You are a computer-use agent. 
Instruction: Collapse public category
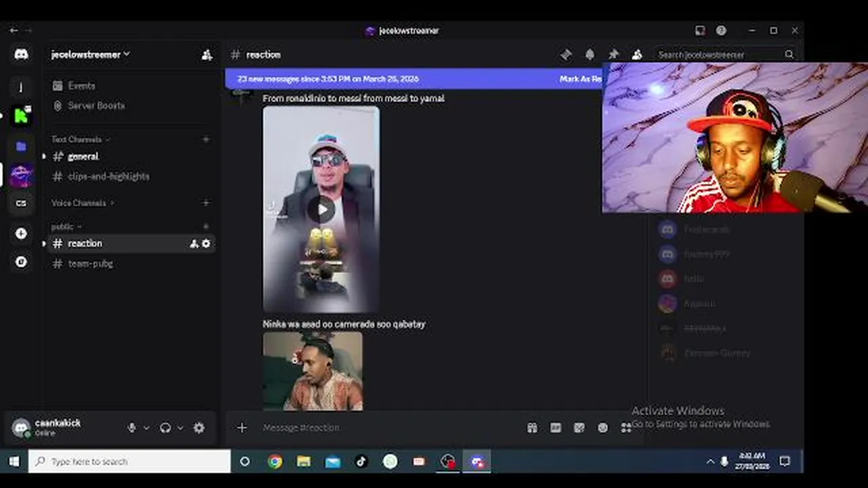click(x=66, y=226)
